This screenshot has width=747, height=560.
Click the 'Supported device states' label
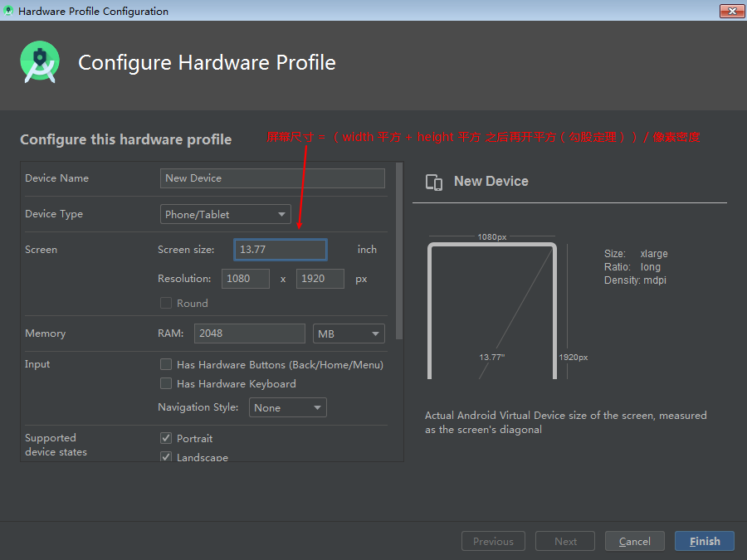point(56,445)
